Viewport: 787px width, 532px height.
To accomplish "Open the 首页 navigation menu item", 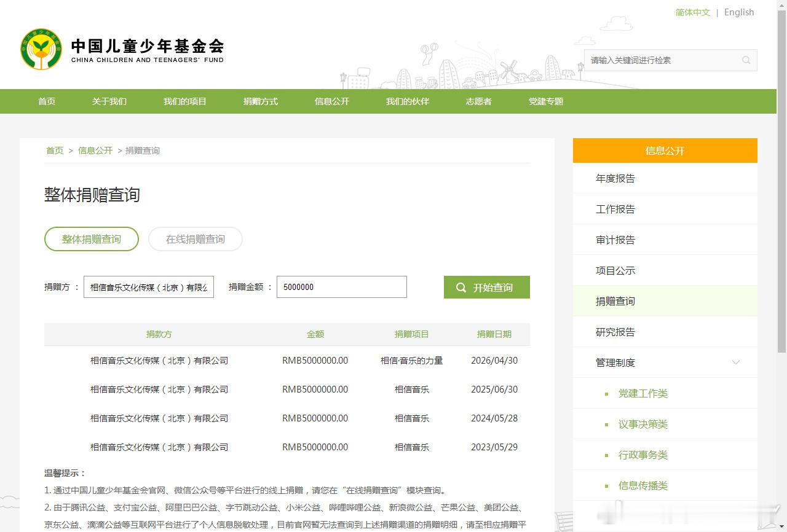I will tap(47, 101).
